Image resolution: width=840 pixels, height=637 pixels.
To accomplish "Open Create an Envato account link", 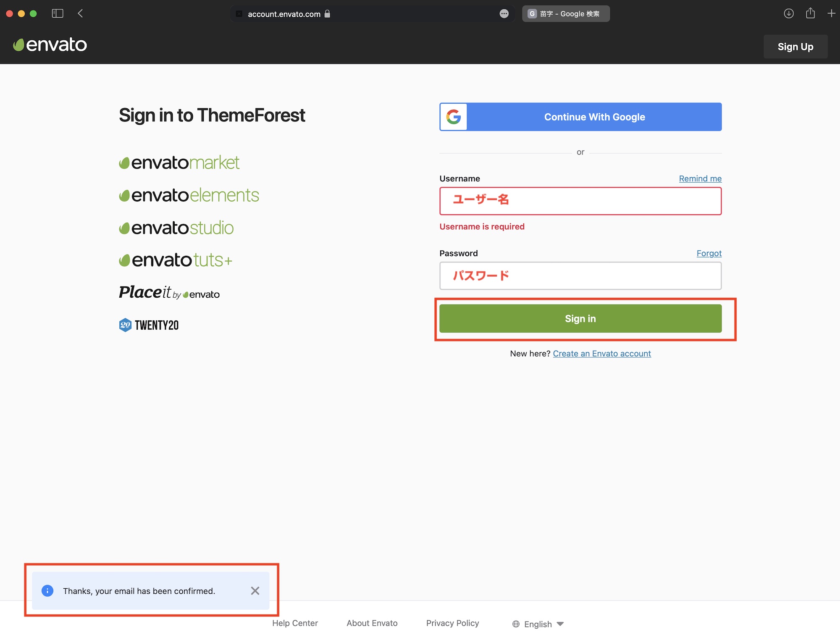I will coord(601,354).
